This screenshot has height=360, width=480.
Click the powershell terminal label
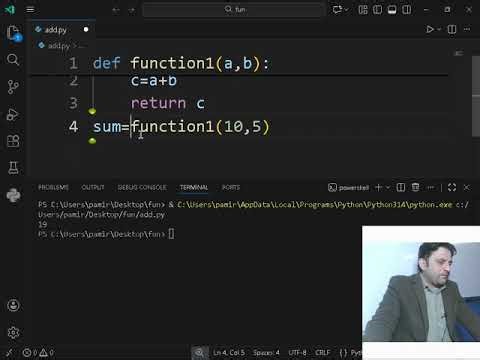tap(349, 188)
